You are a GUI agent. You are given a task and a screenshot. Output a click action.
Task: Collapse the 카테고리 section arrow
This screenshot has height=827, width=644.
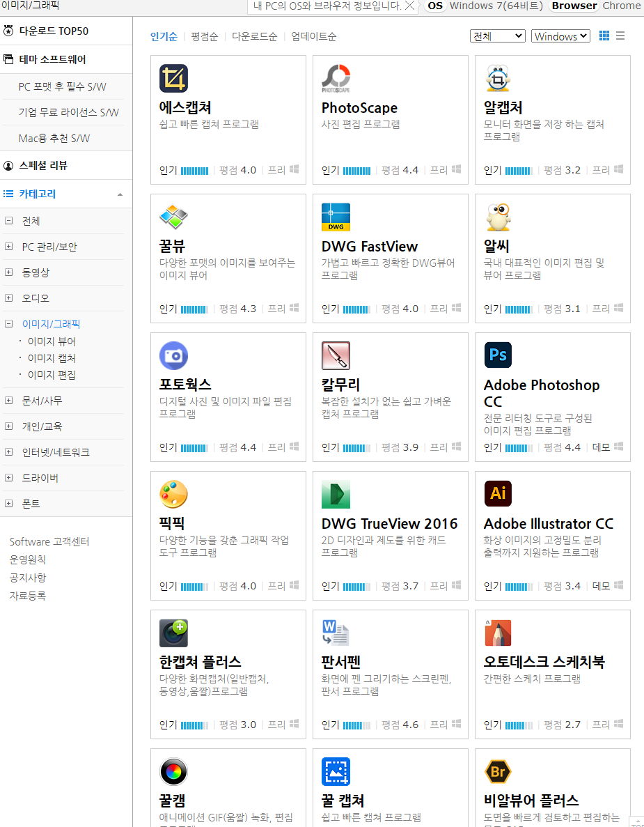pyautogui.click(x=120, y=194)
